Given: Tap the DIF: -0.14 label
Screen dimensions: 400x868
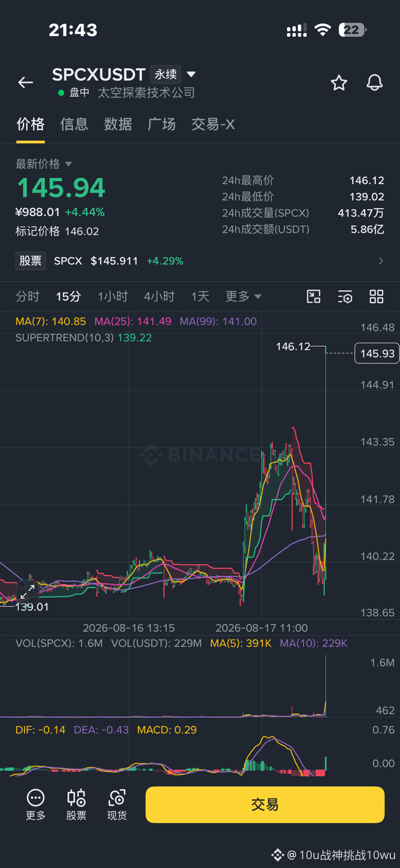Looking at the screenshot, I should click(41, 730).
